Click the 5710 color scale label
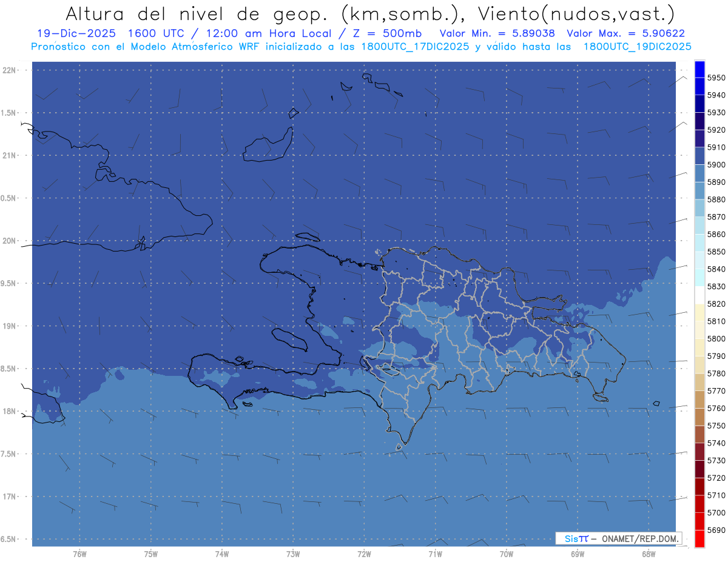Viewport: 728px width, 562px height. tap(716, 495)
